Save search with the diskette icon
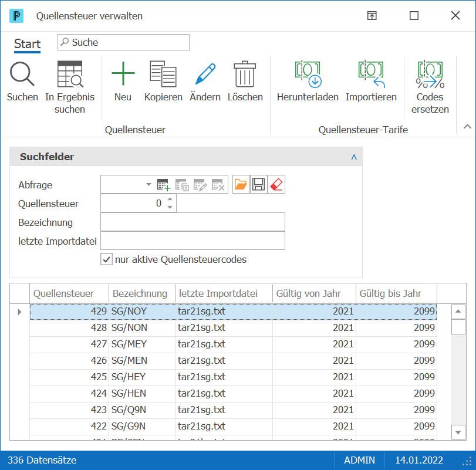 [x=259, y=184]
